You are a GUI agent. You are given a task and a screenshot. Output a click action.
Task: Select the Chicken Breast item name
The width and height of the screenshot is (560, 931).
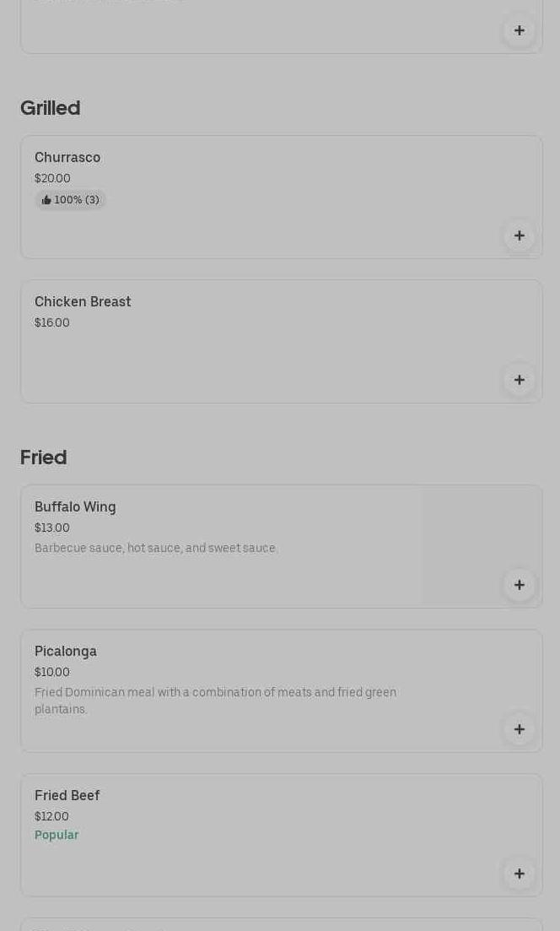(83, 302)
